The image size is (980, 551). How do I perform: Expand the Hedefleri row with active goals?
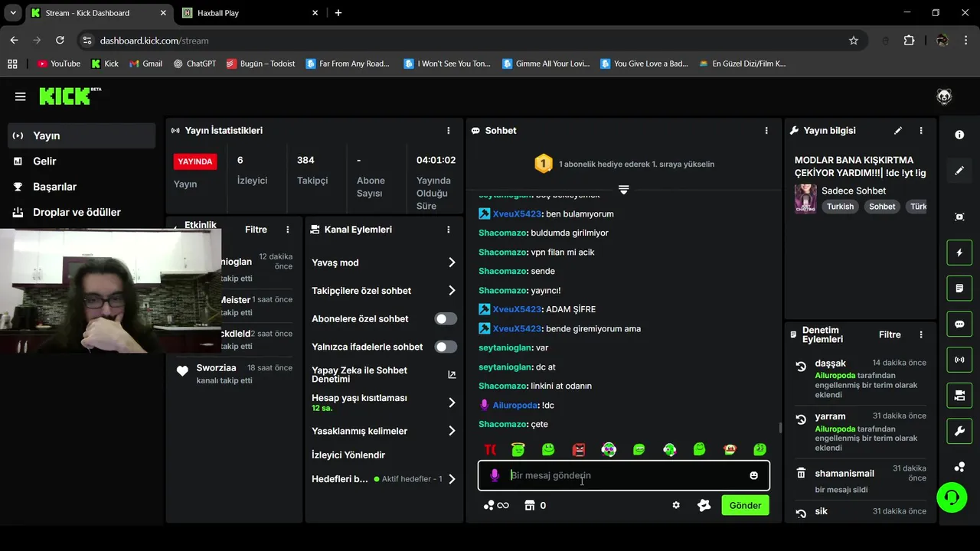click(x=384, y=479)
